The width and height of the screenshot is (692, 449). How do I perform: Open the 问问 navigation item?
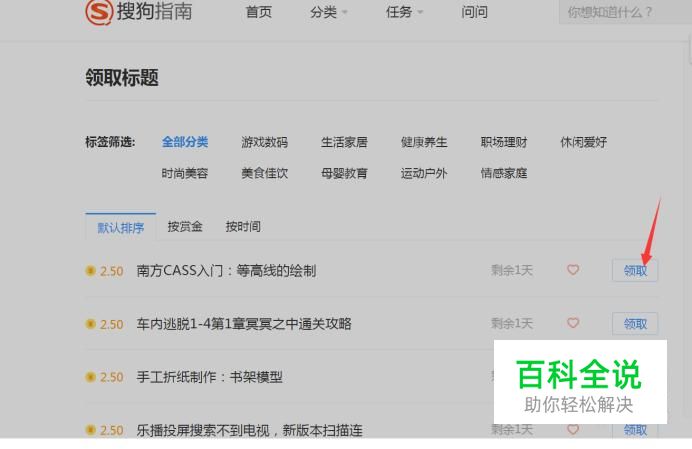pyautogui.click(x=474, y=12)
